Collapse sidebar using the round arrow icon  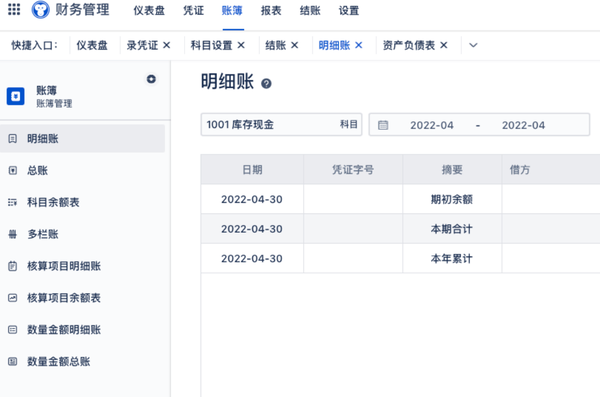(151, 79)
